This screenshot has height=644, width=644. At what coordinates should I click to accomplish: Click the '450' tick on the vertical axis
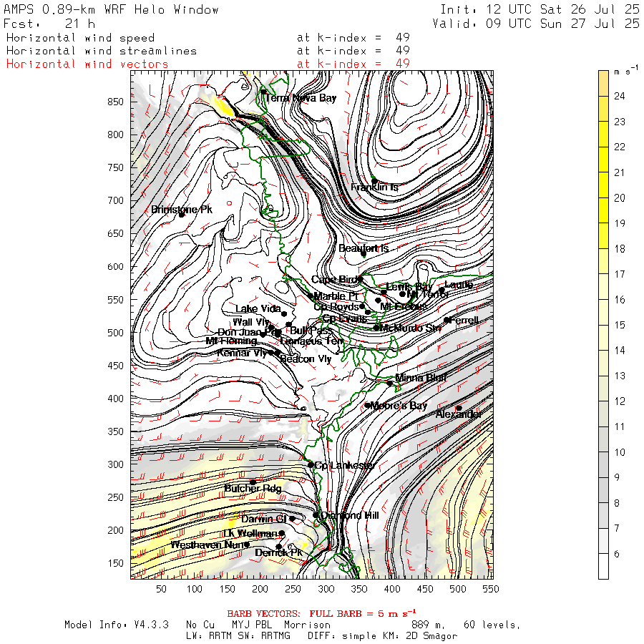point(115,366)
